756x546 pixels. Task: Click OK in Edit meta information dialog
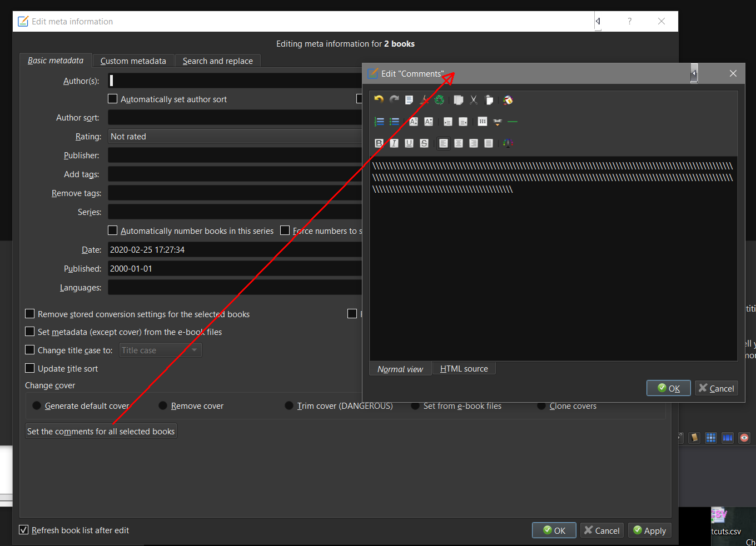click(x=554, y=530)
